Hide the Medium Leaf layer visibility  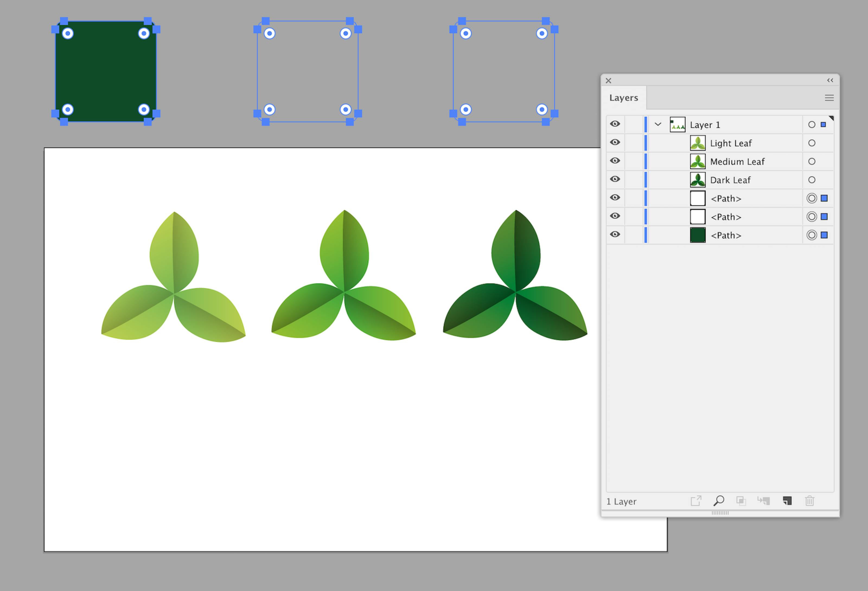[x=615, y=161]
